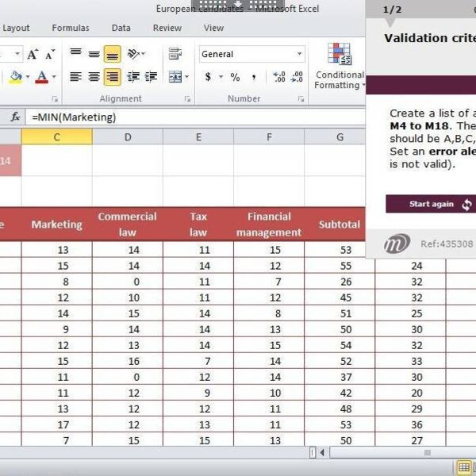476x476 pixels.
Task: Click the formula bar showing =MIN(Marketing)
Action: (x=195, y=117)
